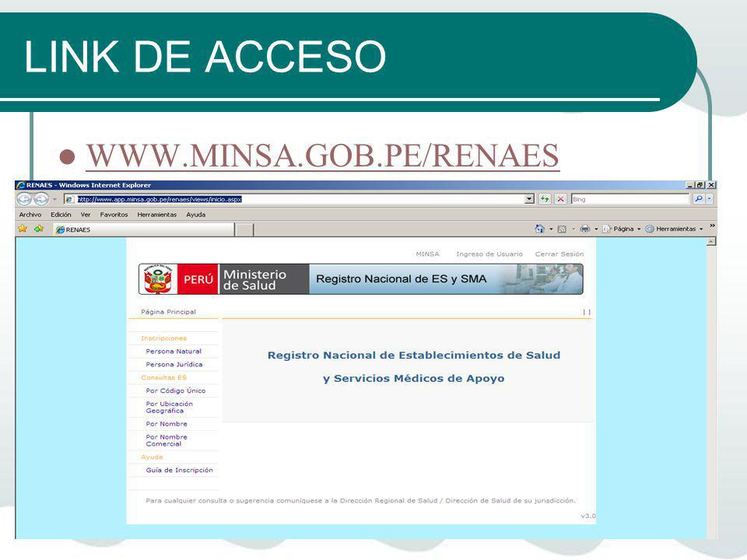Open the Print options dropdown arrow

click(596, 229)
